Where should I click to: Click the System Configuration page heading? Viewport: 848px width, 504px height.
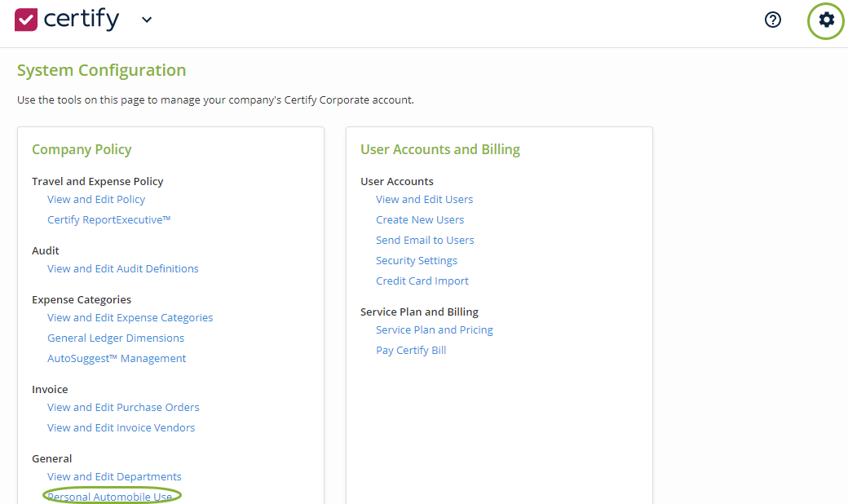102,70
